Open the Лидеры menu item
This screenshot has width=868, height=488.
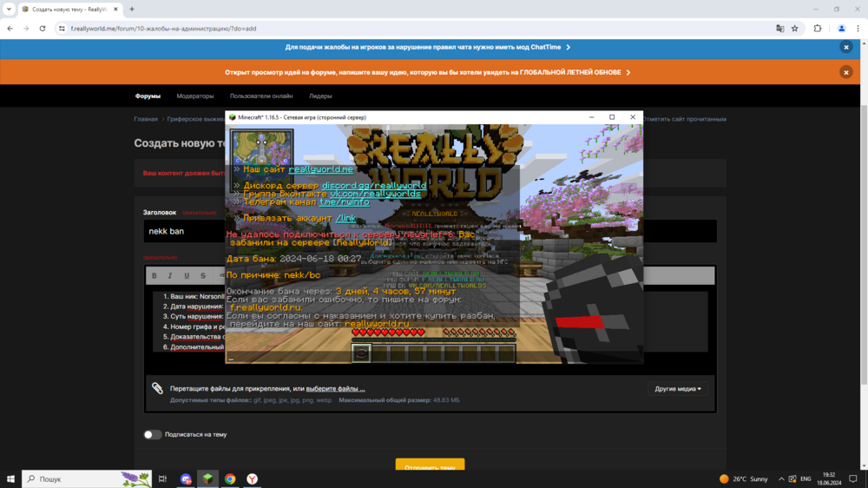coord(320,96)
